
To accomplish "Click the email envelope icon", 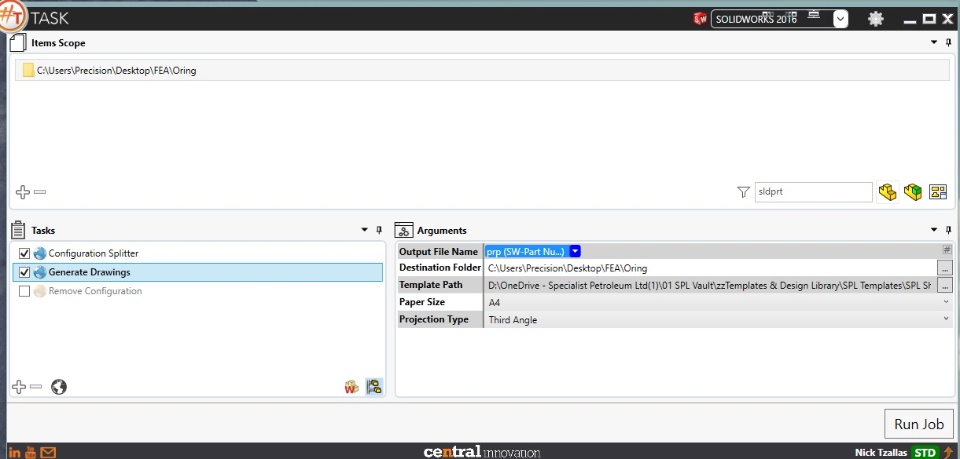I will click(48, 453).
